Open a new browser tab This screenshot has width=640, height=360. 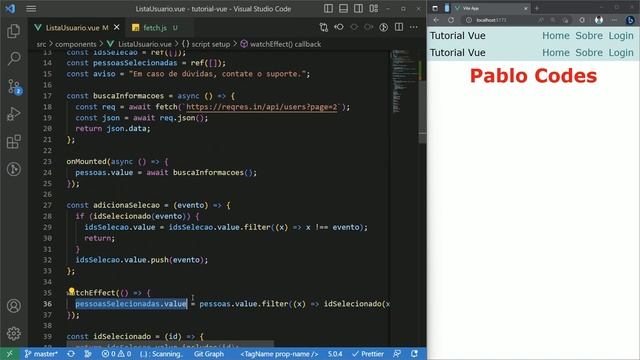(537, 8)
